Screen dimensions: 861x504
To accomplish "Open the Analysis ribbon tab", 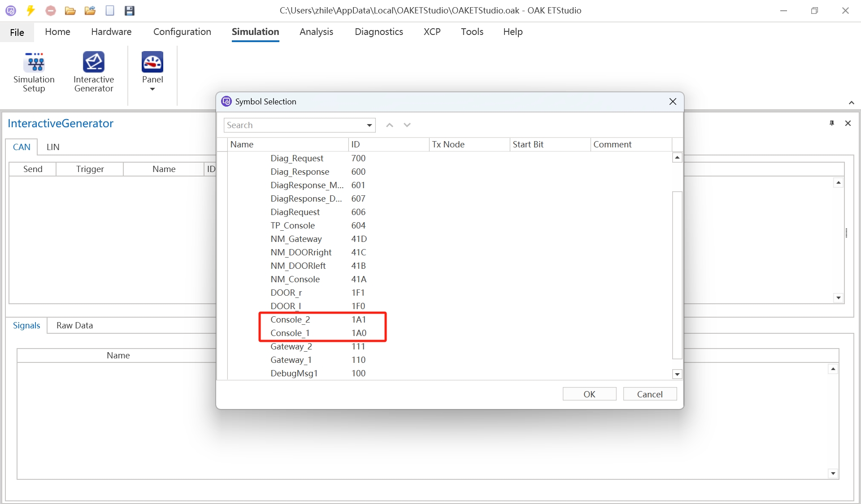I will pyautogui.click(x=316, y=32).
